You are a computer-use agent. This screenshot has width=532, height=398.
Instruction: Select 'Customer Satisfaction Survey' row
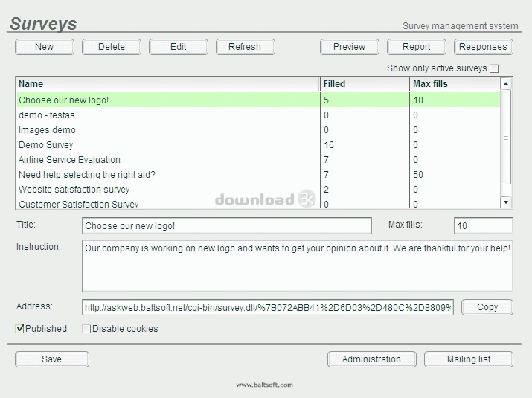(258, 204)
